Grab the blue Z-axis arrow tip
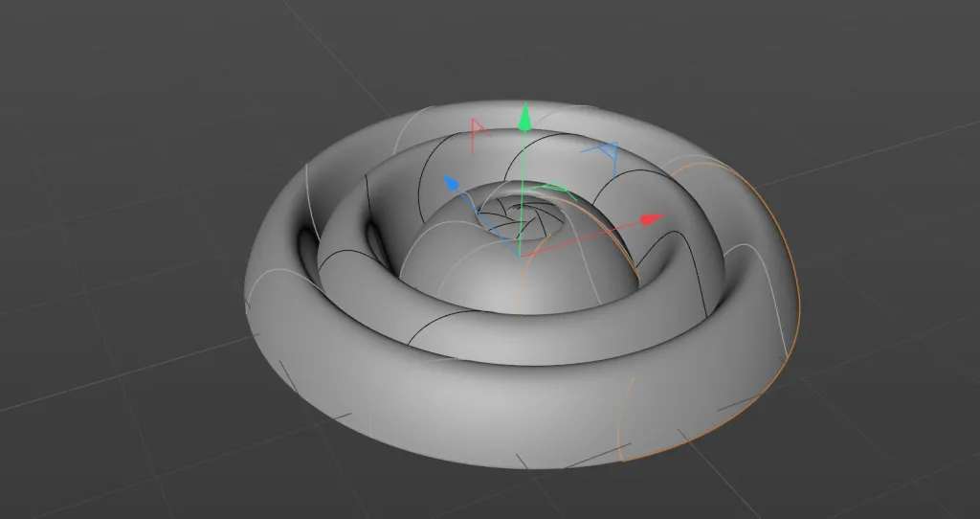Viewport: 980px width, 519px height. click(452, 183)
